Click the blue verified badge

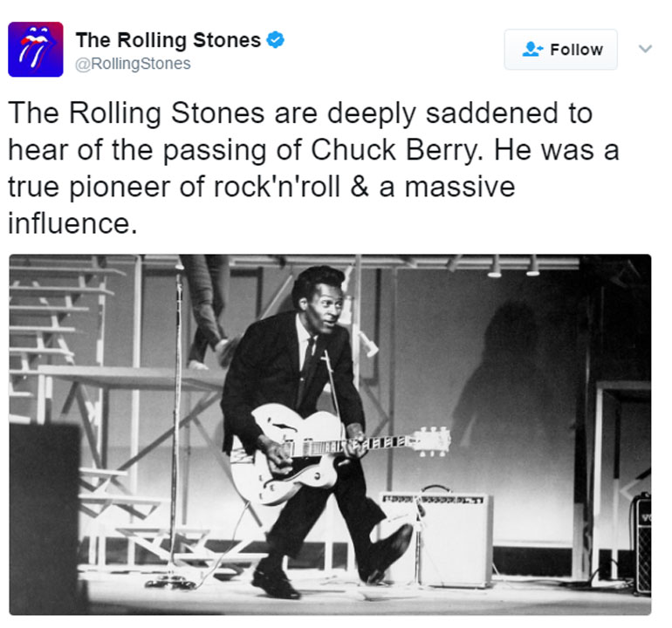[x=275, y=40]
